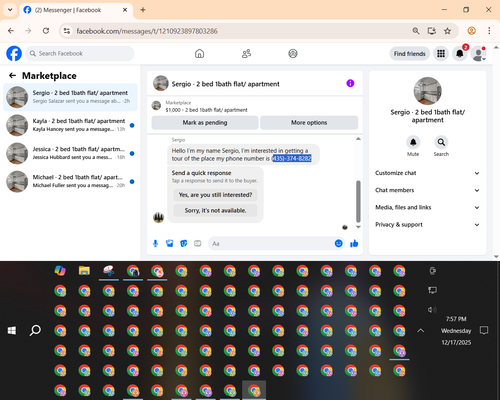Open the emoji picker icon
The height and width of the screenshot is (400, 500).
(339, 244)
